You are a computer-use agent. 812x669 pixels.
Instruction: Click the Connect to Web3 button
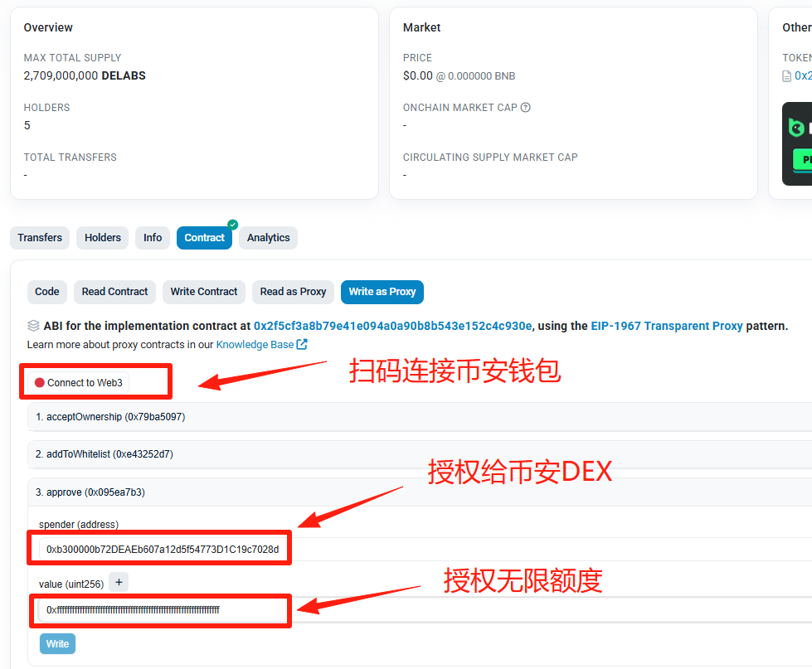[x=79, y=383]
